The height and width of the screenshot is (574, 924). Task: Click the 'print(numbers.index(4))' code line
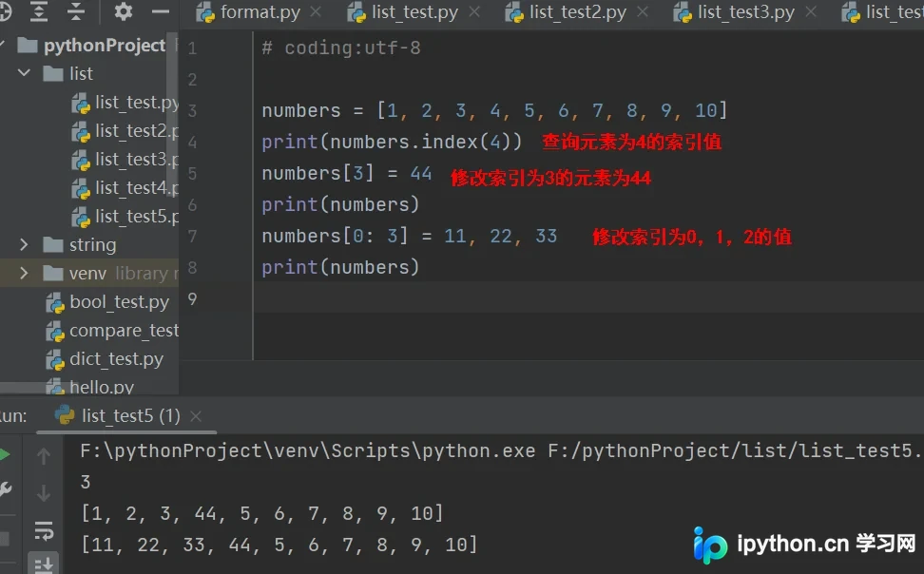(x=392, y=142)
